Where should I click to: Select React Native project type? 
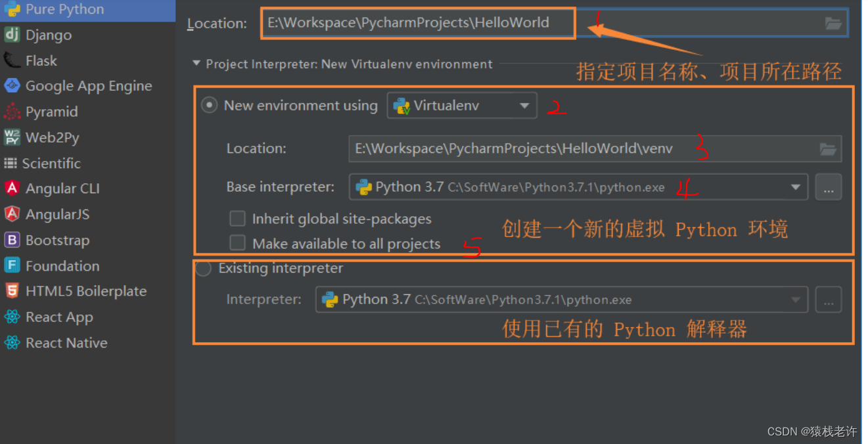[66, 343]
